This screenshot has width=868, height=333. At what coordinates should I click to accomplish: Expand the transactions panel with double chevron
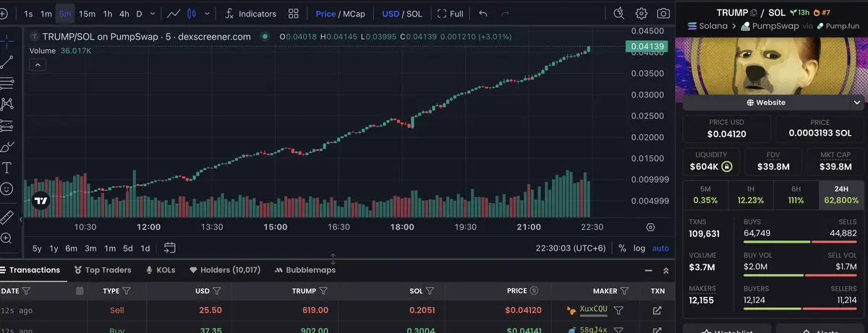point(666,270)
